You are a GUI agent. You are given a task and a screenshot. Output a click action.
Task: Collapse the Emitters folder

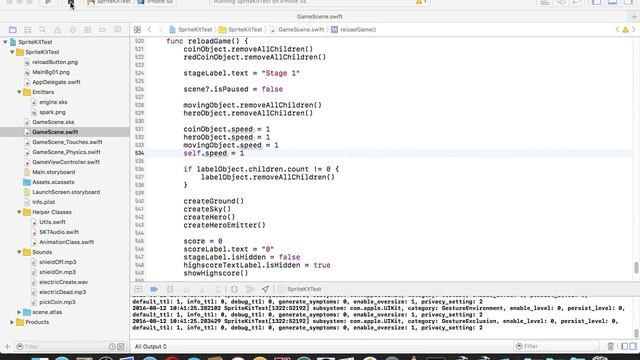click(x=19, y=92)
